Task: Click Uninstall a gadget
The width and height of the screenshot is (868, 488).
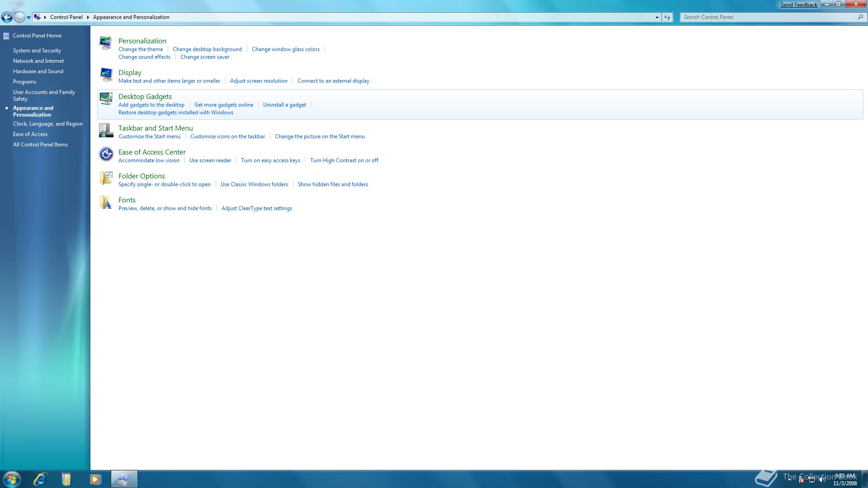Action: pyautogui.click(x=284, y=105)
